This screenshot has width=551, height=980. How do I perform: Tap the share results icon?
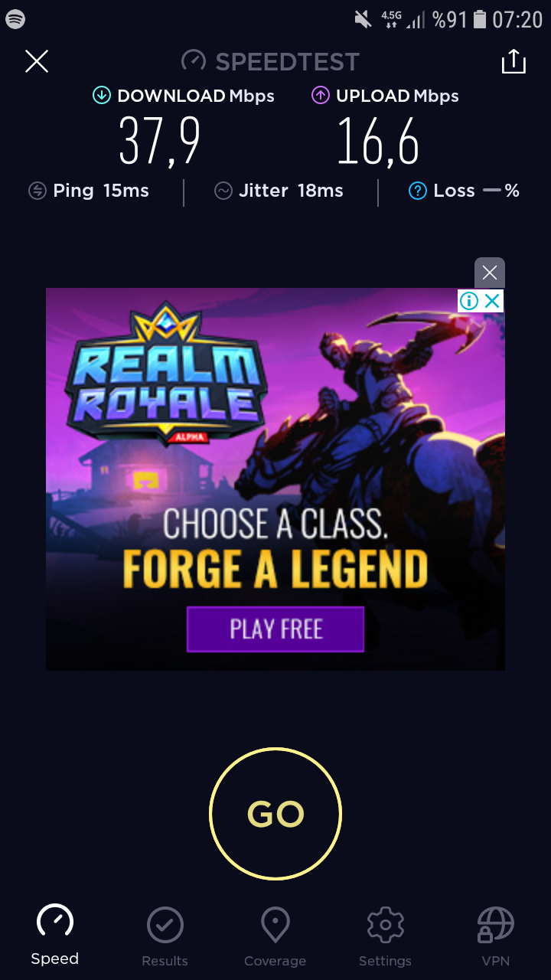point(514,61)
